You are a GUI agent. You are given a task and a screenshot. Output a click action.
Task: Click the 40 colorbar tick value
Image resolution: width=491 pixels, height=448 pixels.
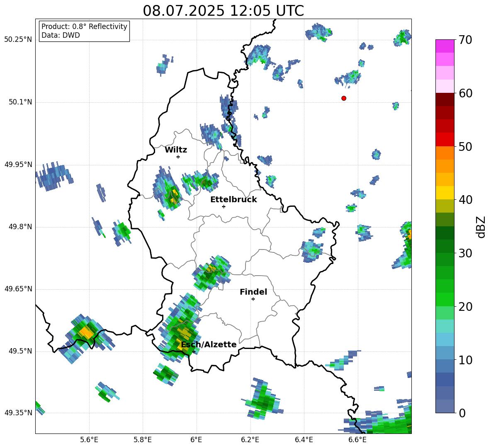(465, 200)
